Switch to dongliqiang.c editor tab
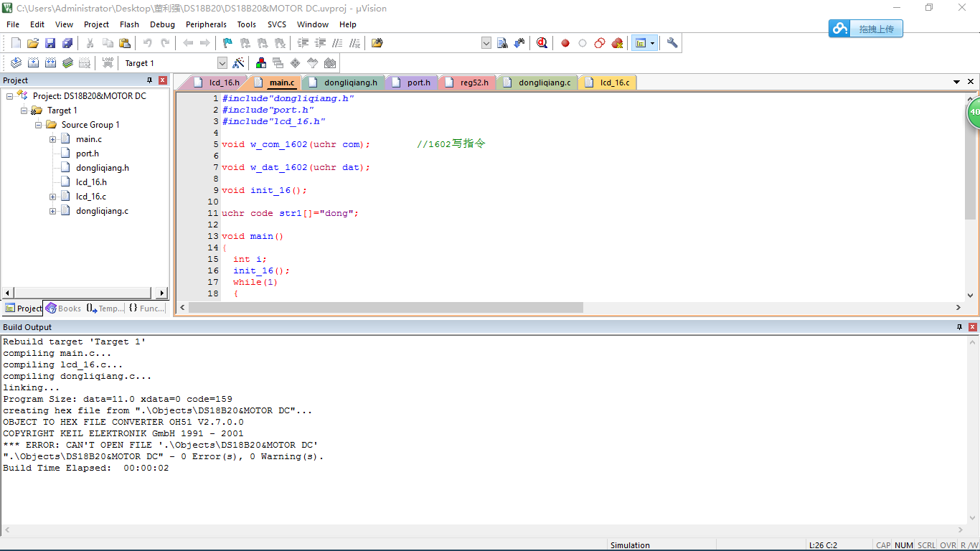Image resolution: width=980 pixels, height=551 pixels. tap(538, 83)
